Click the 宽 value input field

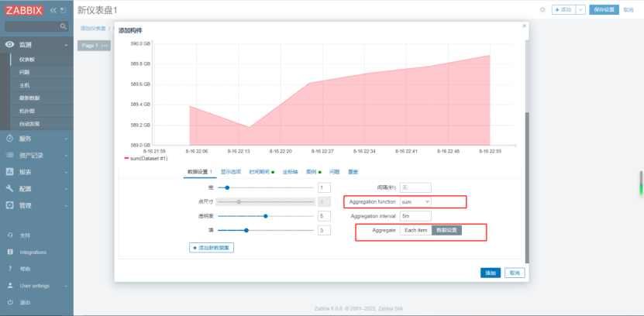(x=324, y=187)
